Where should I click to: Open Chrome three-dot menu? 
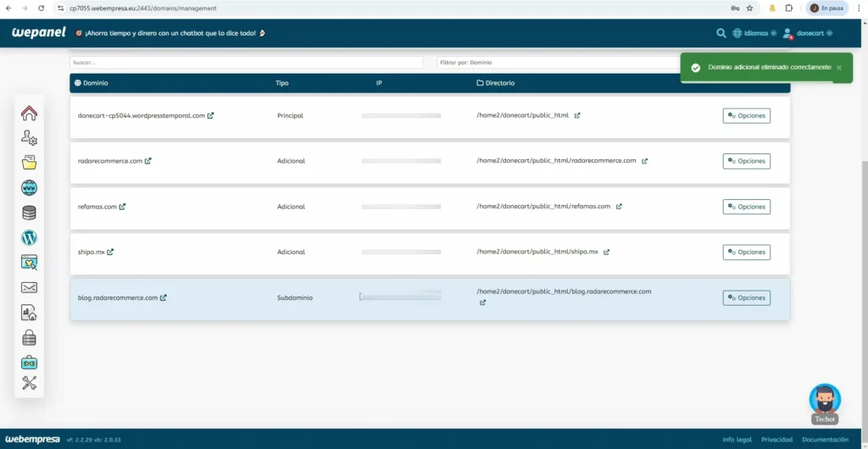point(859,8)
